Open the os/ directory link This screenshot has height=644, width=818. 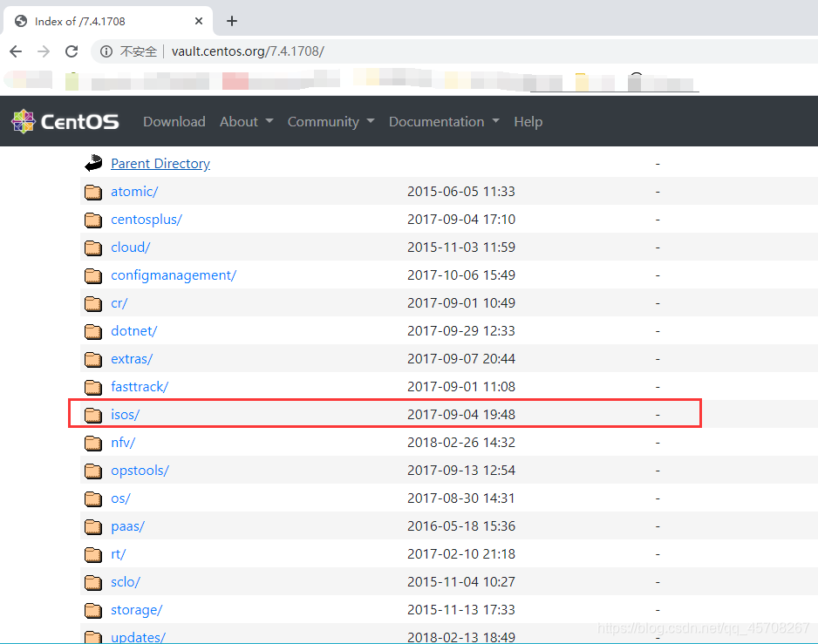click(x=120, y=498)
